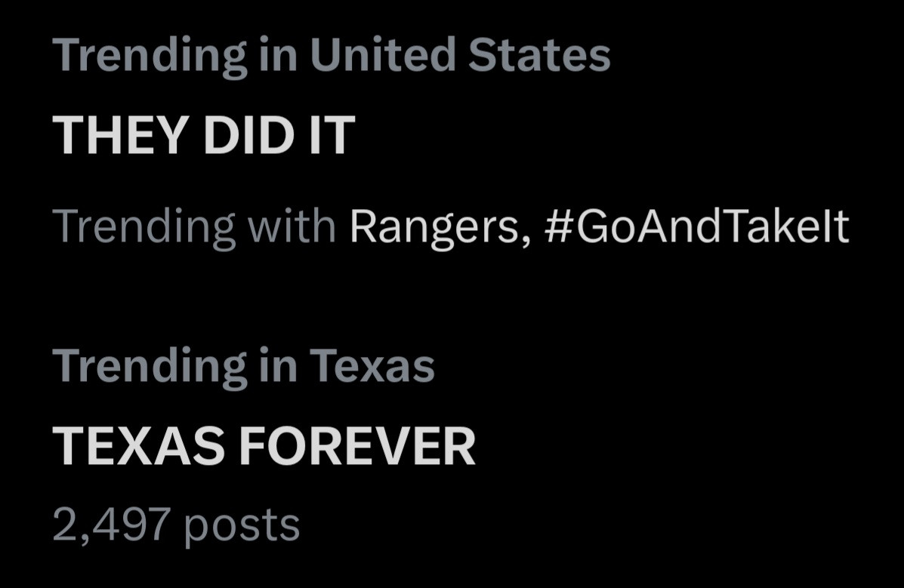
Task: Open the #GoAndTakeIt hashtag
Action: [x=696, y=226]
